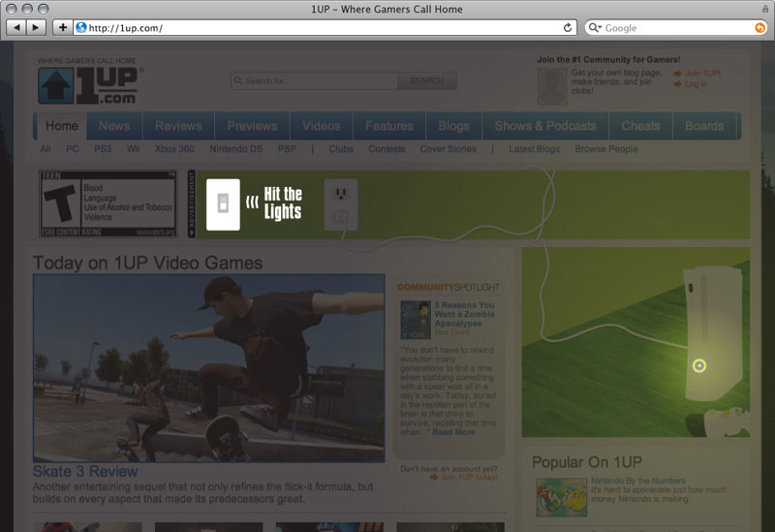Screen dimensions: 775x532
Task: Open the Reviews tab
Action: point(178,126)
